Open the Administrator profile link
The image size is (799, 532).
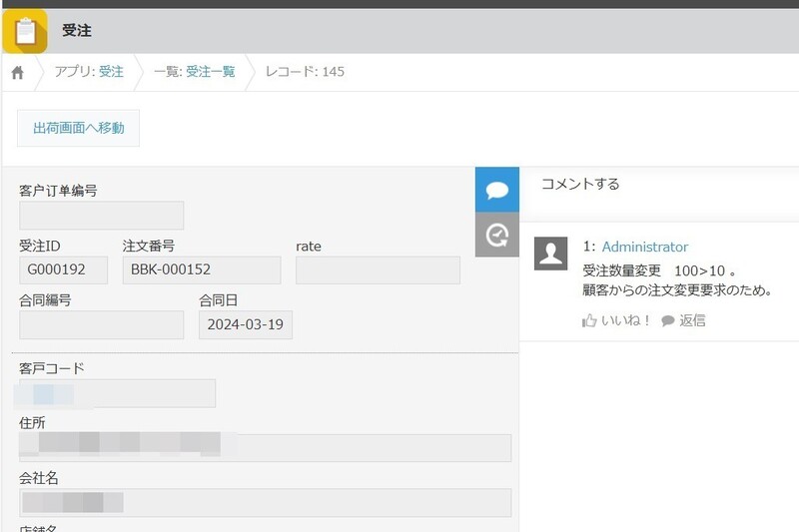[x=645, y=247]
